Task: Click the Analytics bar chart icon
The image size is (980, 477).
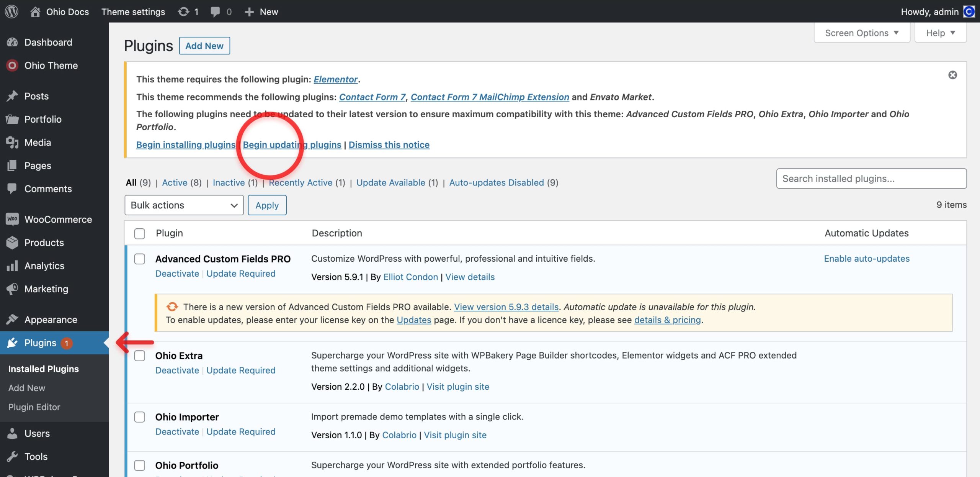Action: coord(12,266)
